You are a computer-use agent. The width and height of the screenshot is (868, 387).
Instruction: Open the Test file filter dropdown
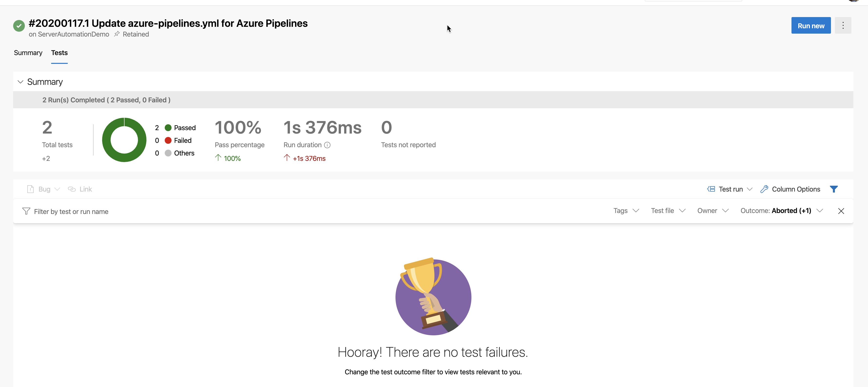click(x=668, y=211)
